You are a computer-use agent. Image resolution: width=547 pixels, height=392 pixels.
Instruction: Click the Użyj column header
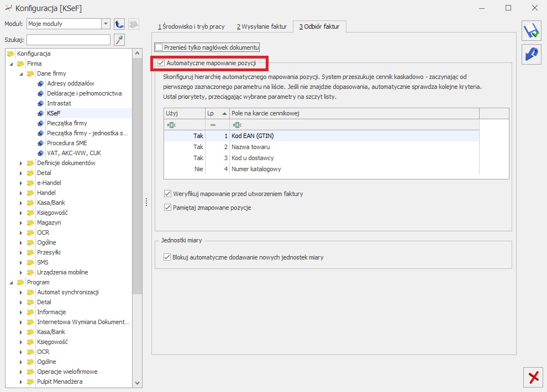coord(185,113)
